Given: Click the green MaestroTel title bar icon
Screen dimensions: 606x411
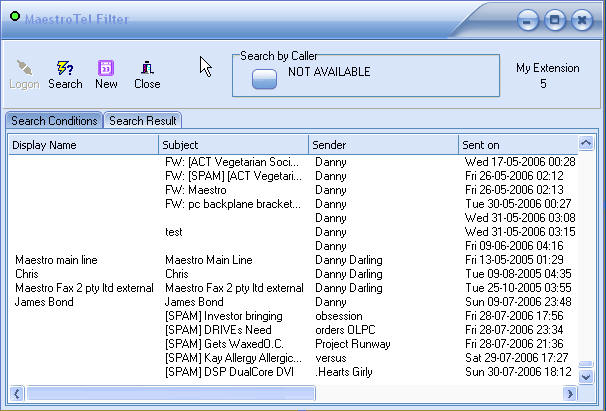Looking at the screenshot, I should pos(14,18).
